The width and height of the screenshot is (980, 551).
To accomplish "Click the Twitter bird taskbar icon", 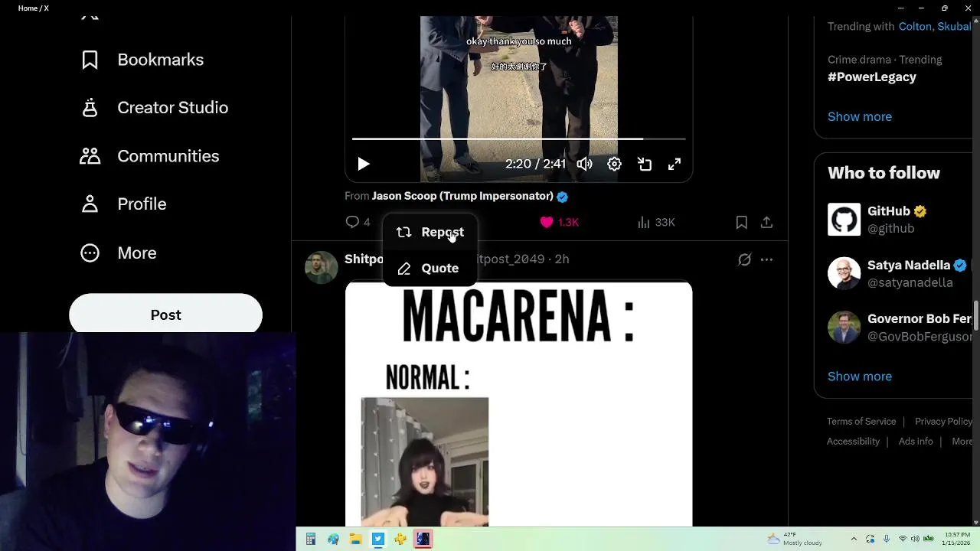I will pyautogui.click(x=378, y=540).
